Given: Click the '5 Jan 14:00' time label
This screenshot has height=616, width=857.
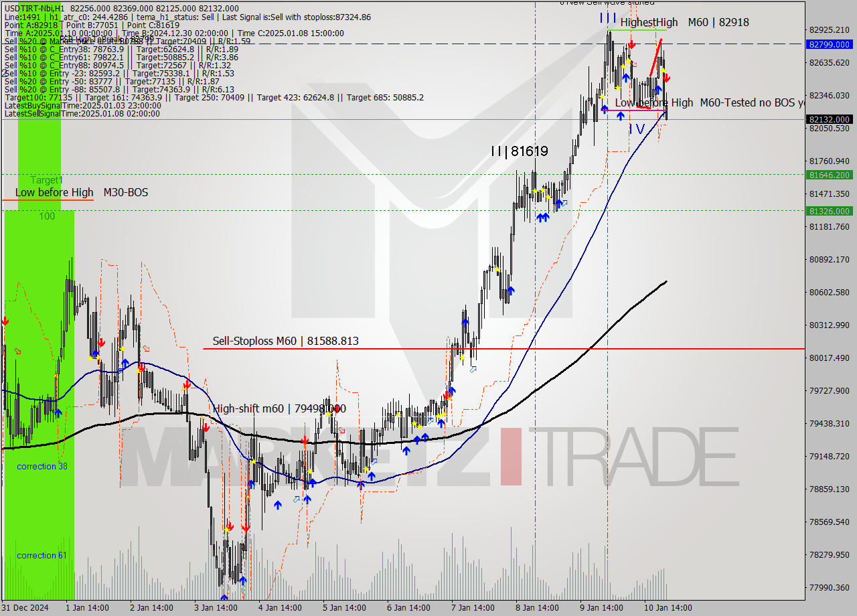Looking at the screenshot, I should point(344,608).
